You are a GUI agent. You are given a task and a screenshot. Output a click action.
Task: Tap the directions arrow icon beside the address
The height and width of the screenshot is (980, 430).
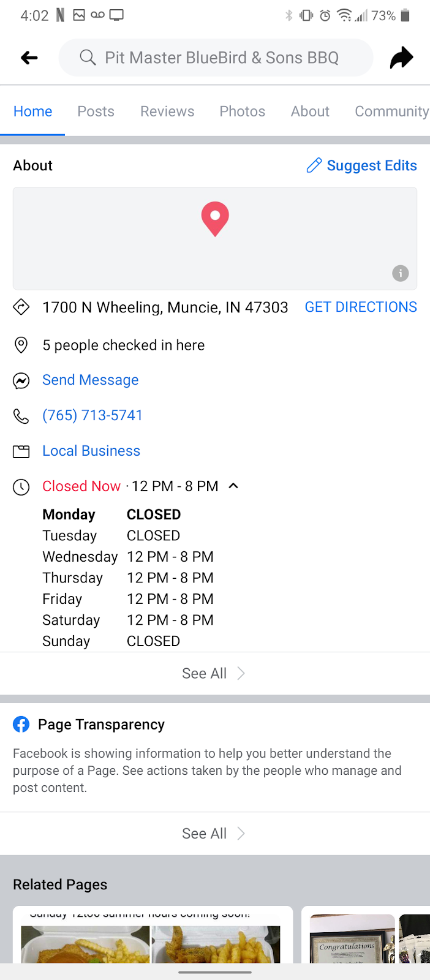click(21, 307)
